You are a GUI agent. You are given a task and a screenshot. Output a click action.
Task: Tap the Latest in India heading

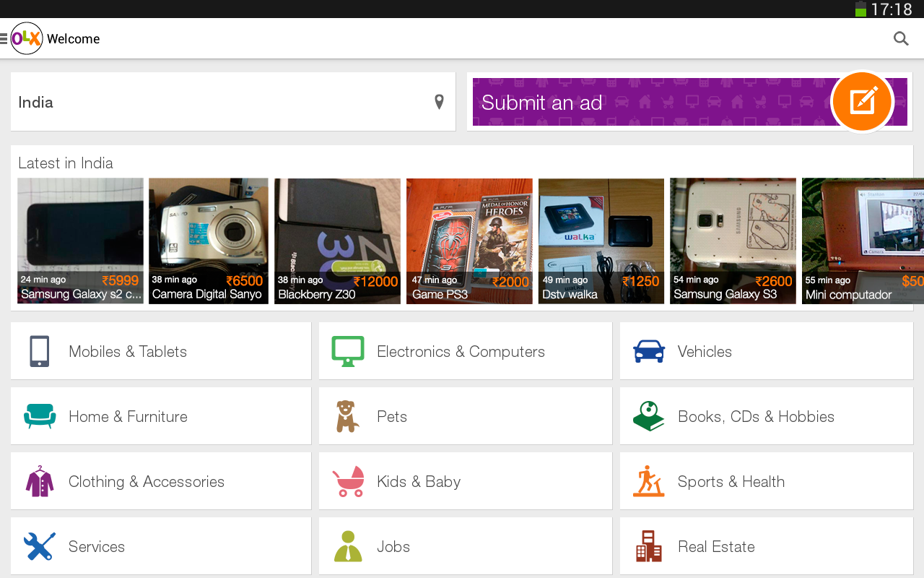tap(66, 163)
